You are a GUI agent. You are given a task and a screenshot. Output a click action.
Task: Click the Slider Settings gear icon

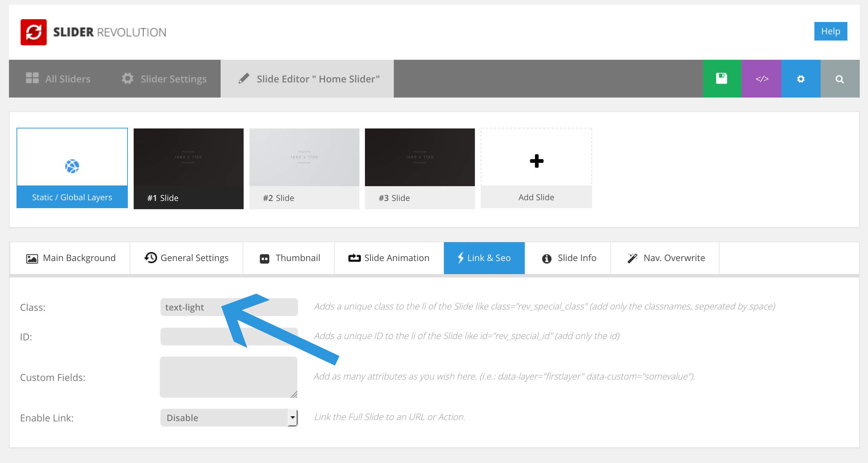tap(128, 78)
